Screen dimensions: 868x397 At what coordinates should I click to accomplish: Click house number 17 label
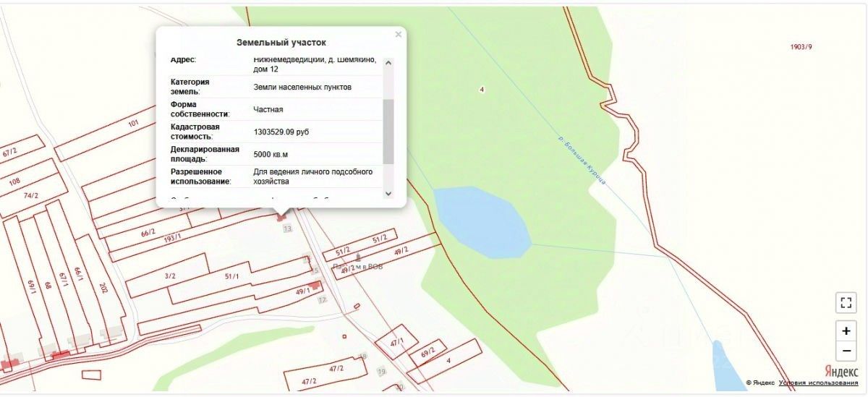coord(322,299)
